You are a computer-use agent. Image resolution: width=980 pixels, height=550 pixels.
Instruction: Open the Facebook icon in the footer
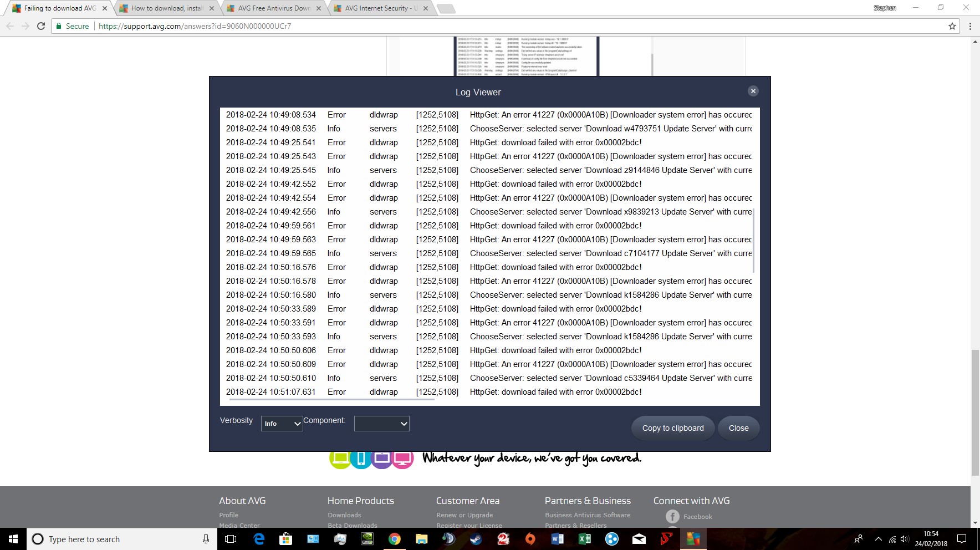pos(672,516)
